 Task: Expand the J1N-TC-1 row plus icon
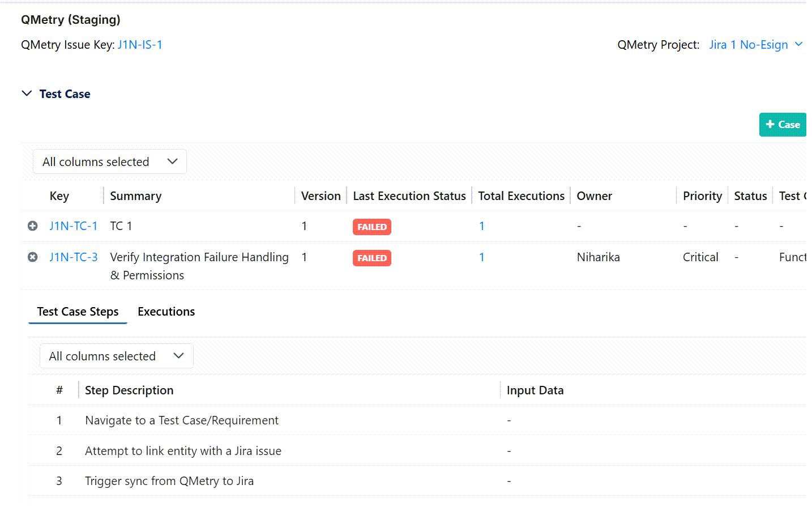33,226
